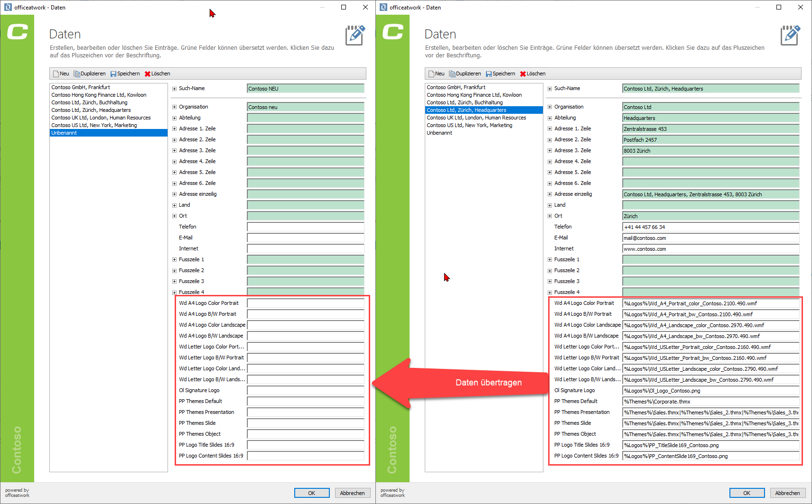Expand Adresse 1. Zeile plus in right window
The image size is (812, 504).
pyautogui.click(x=550, y=129)
